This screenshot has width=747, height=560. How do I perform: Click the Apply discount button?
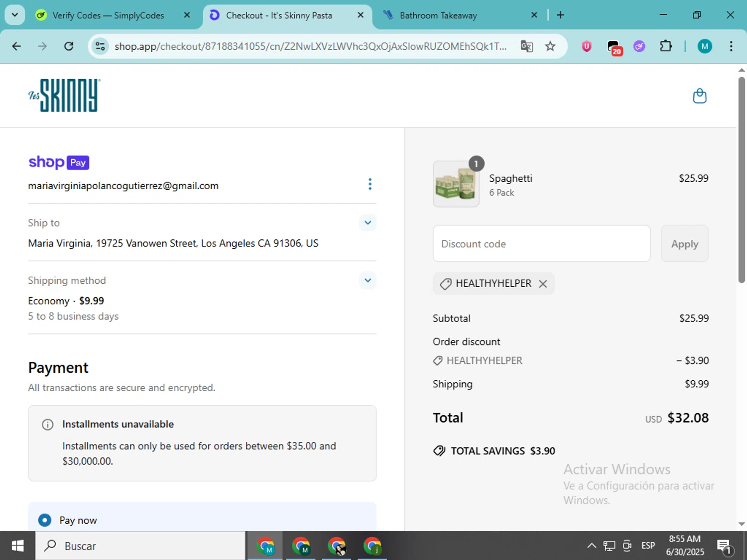685,244
